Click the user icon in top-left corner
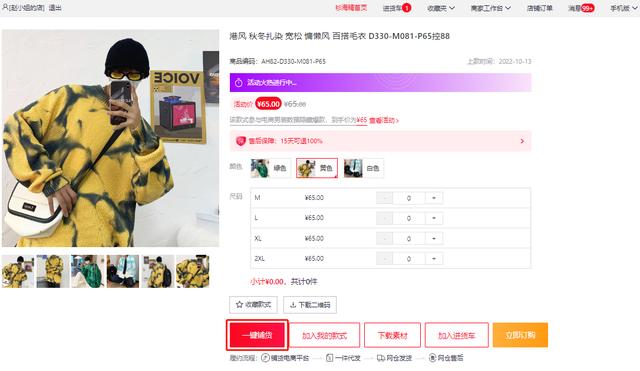This screenshot has height=371, width=640. [5, 7]
